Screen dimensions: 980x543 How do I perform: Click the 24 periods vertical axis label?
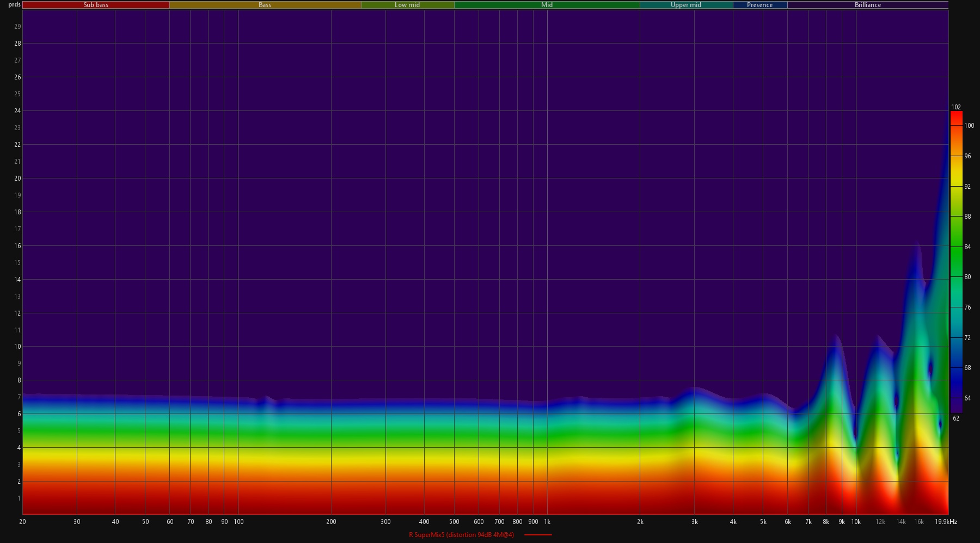(x=17, y=111)
